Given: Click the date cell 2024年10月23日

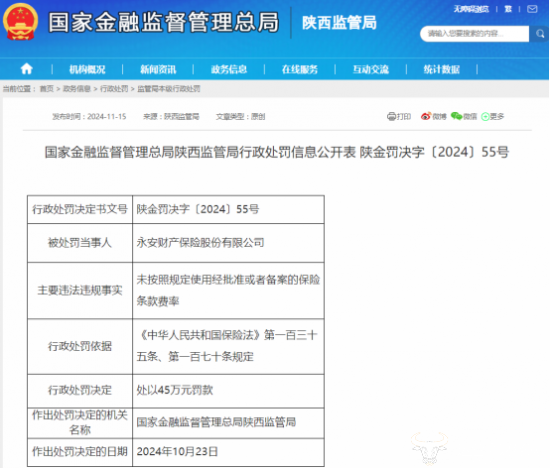Looking at the screenshot, I should (228, 452).
